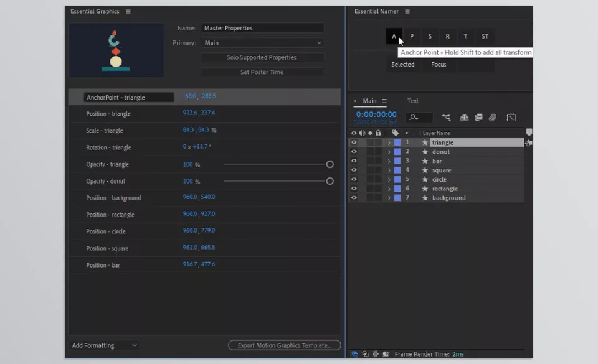Click the Selected button in Essential Namer
This screenshot has height=364, width=598.
tap(403, 65)
